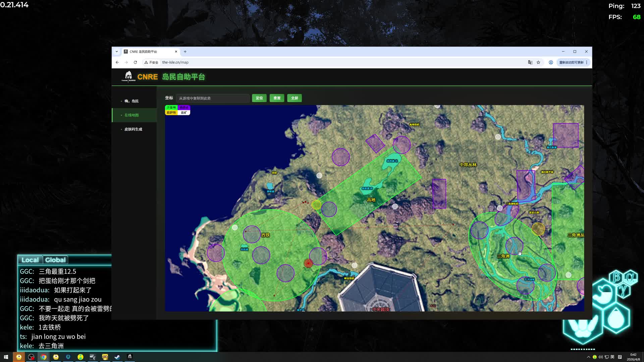Expand the Chrome tab search dropdown
Image resolution: width=644 pixels, height=362 pixels.
pos(116,52)
